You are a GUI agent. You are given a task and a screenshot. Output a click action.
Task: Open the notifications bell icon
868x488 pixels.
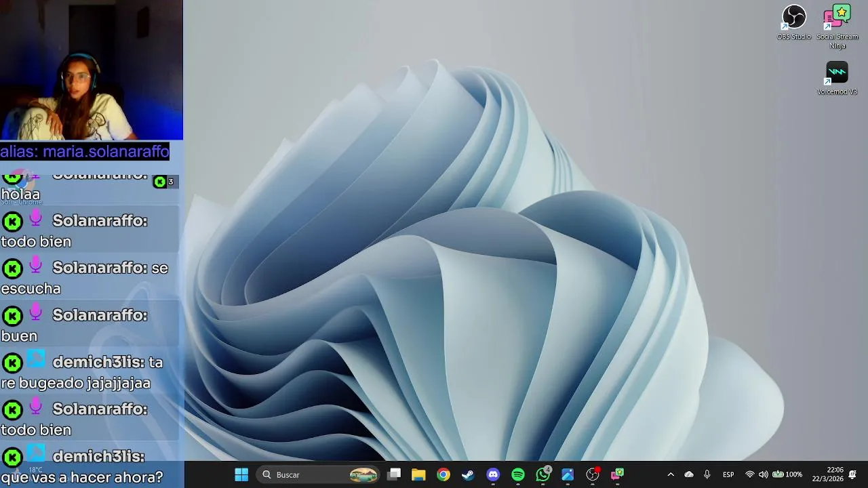[852, 474]
